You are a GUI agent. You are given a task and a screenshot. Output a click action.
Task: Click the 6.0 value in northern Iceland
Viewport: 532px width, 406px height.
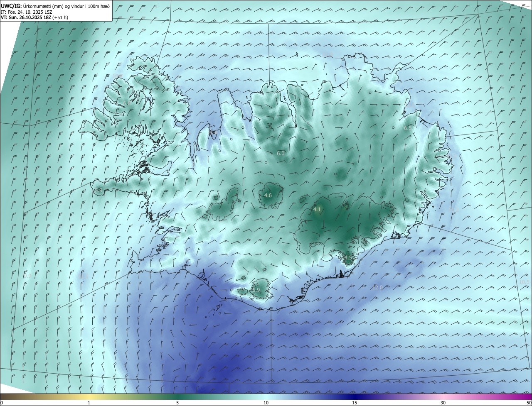281,153
